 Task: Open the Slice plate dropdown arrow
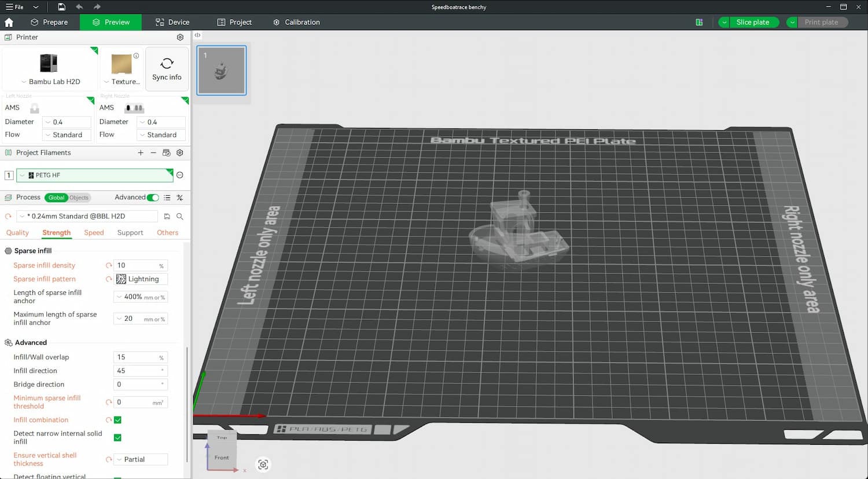click(724, 22)
